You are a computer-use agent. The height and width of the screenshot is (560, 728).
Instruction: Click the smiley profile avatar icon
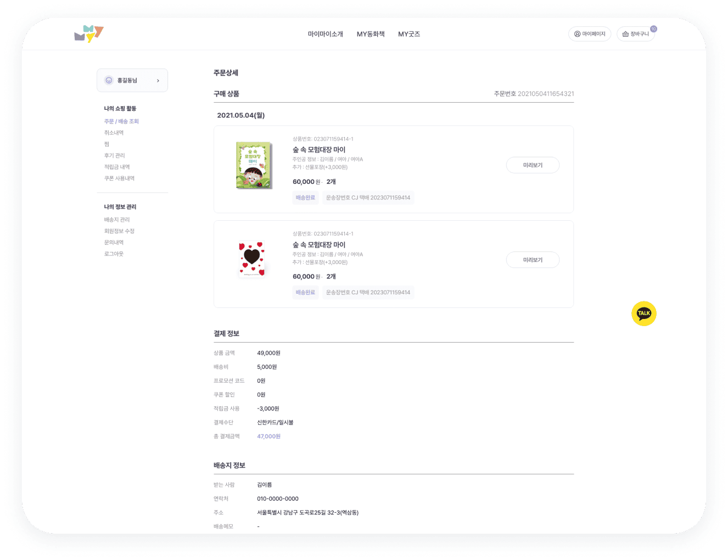pos(109,80)
